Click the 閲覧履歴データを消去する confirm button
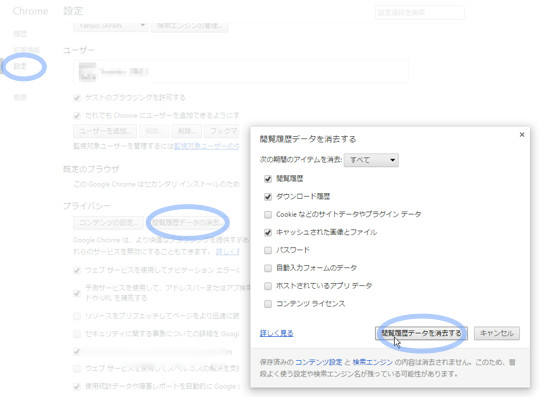Screen dimensions: 540x397 (421, 333)
